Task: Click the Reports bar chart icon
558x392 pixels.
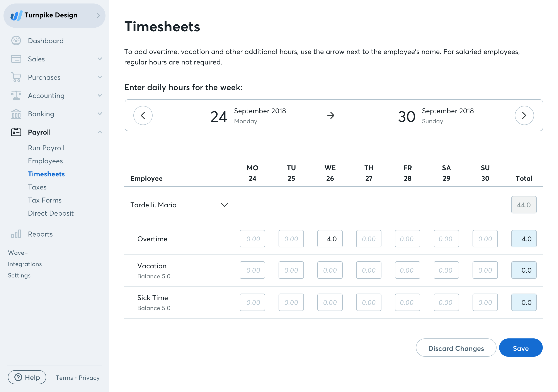Action: 16,234
